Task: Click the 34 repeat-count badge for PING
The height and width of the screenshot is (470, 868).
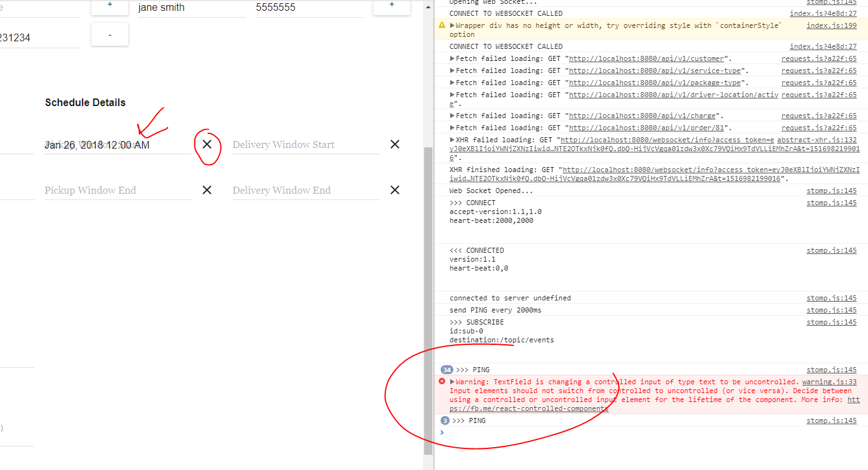Action: (x=447, y=370)
